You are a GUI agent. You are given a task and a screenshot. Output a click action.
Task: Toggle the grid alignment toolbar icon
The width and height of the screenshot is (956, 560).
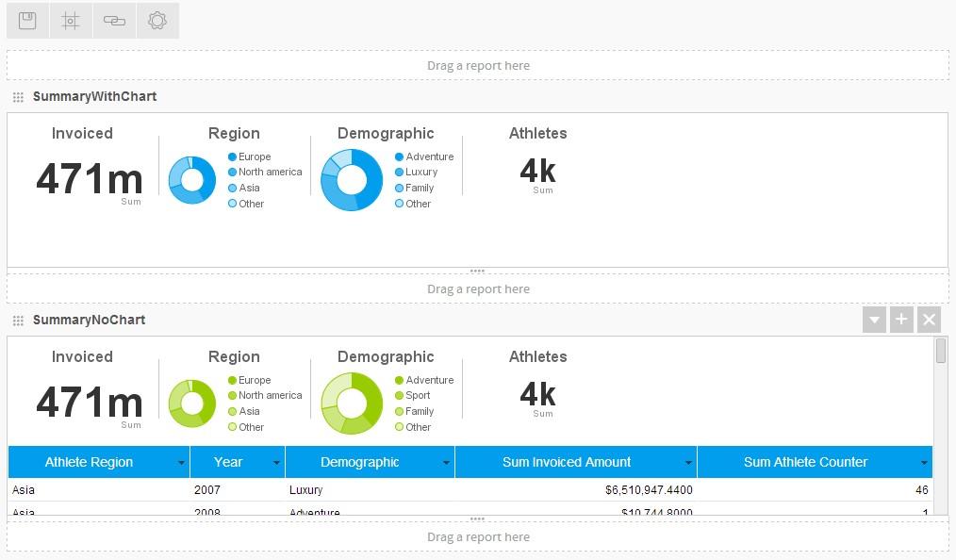point(71,21)
